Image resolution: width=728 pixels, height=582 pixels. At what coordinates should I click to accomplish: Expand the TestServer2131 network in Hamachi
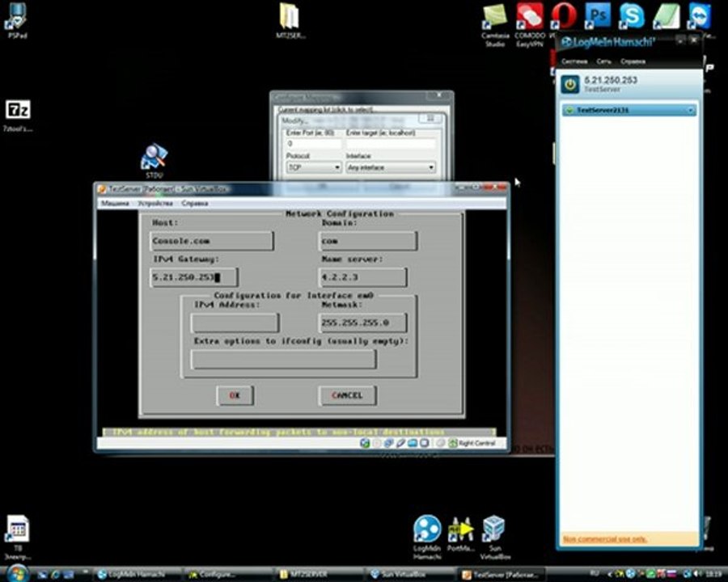point(691,111)
